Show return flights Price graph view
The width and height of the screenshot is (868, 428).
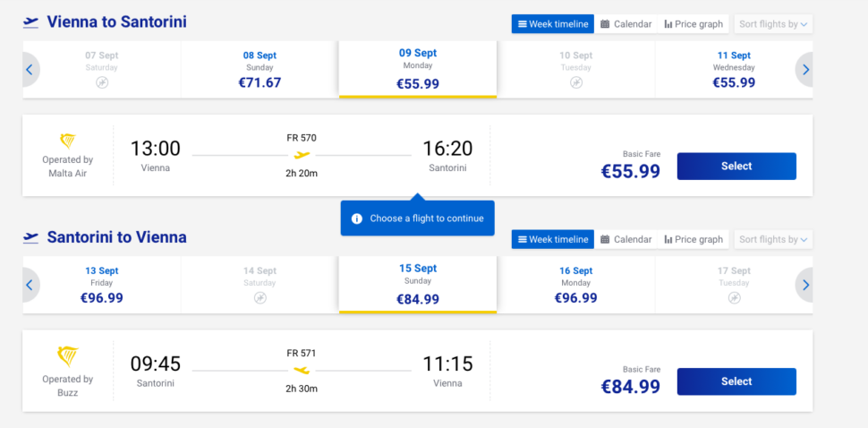[x=693, y=239]
